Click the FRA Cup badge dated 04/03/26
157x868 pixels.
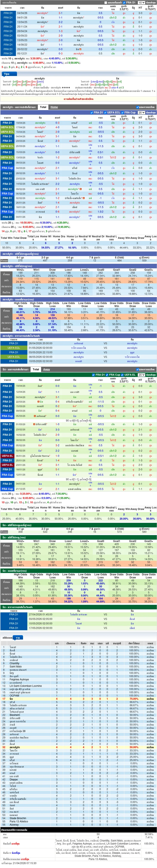point(7,168)
